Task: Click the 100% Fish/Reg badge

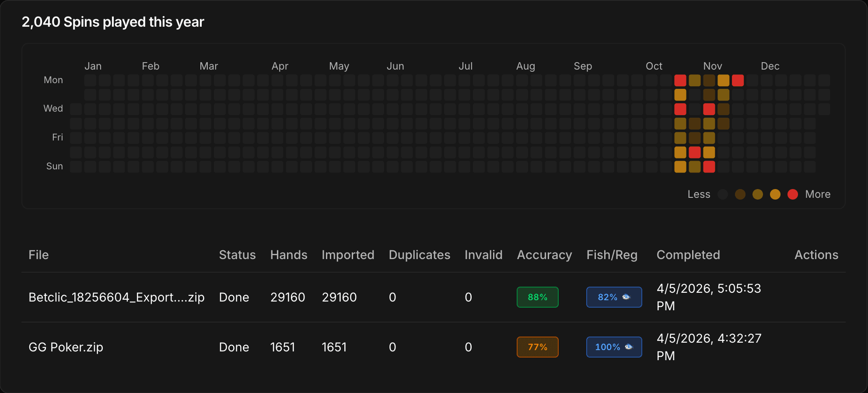Action: click(614, 347)
